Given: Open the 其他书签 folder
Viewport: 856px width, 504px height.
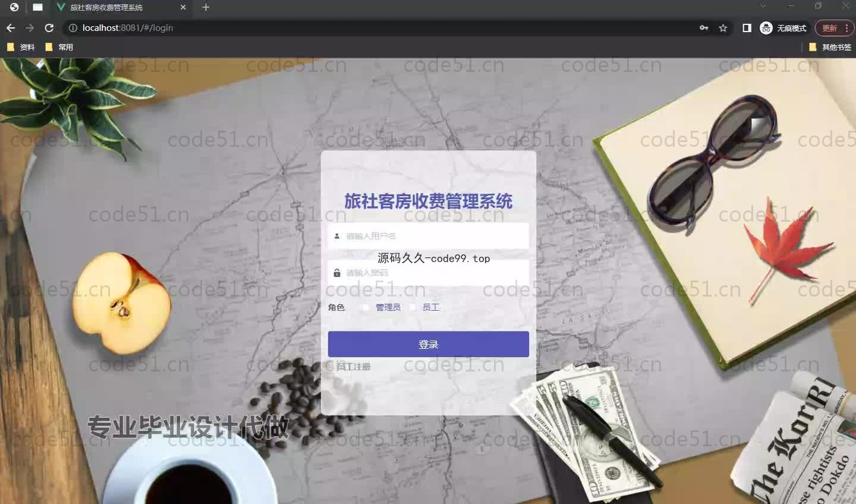Looking at the screenshot, I should (x=830, y=47).
